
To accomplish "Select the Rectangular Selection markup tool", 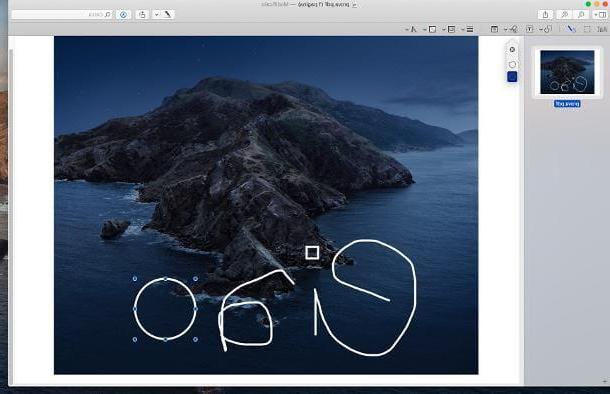I will pos(587,29).
